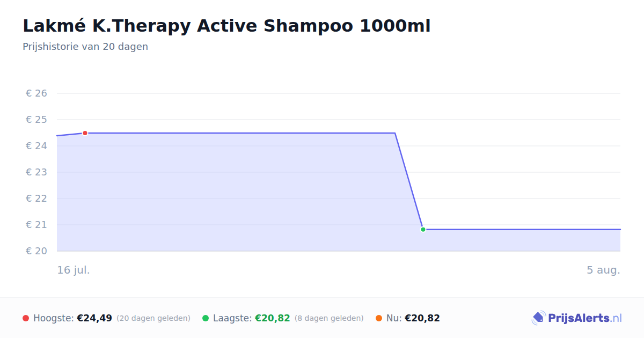
Task: Click the product title Lakmé K.Therapy Active Shampoo
Action: (x=226, y=25)
